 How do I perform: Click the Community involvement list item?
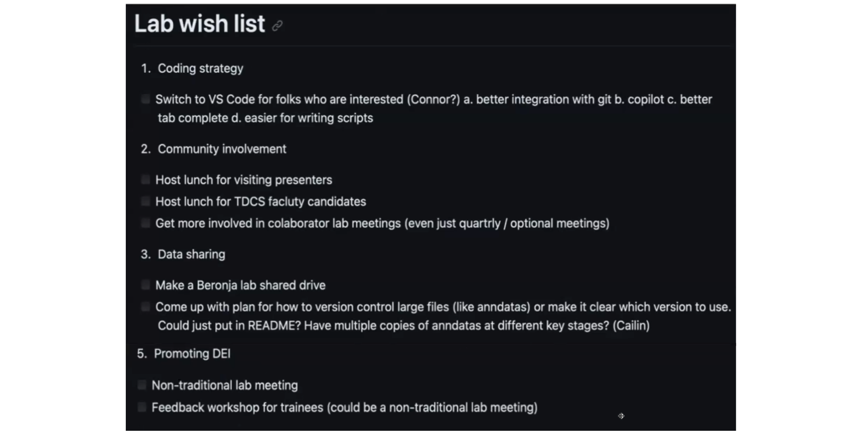coord(222,149)
